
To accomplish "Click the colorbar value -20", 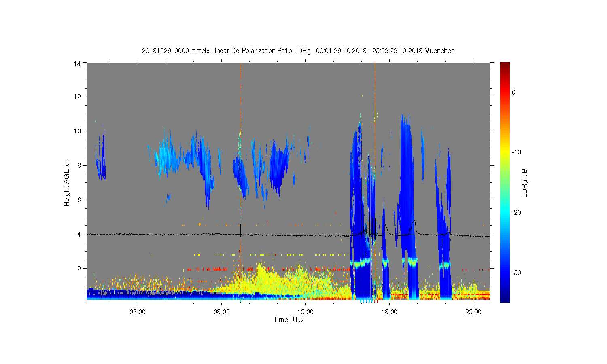I will [516, 213].
